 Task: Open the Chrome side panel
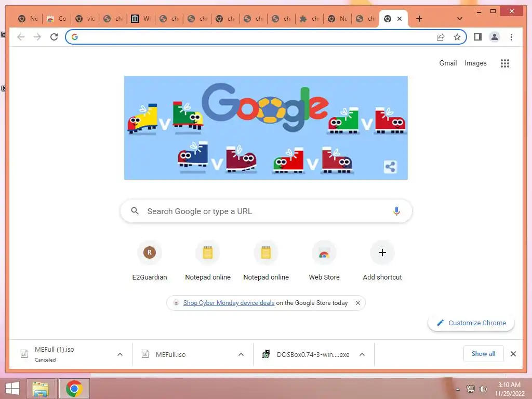click(478, 37)
